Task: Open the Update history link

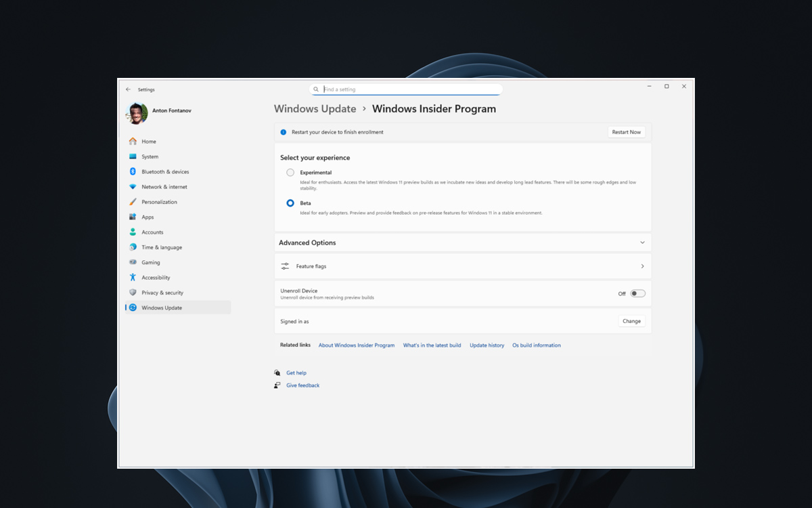Action: click(x=487, y=345)
